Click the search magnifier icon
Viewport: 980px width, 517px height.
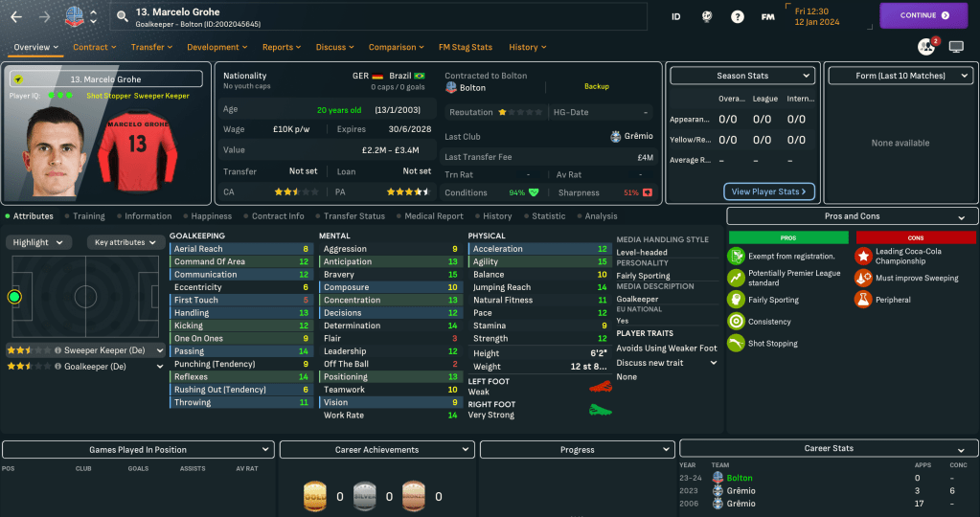coord(122,16)
